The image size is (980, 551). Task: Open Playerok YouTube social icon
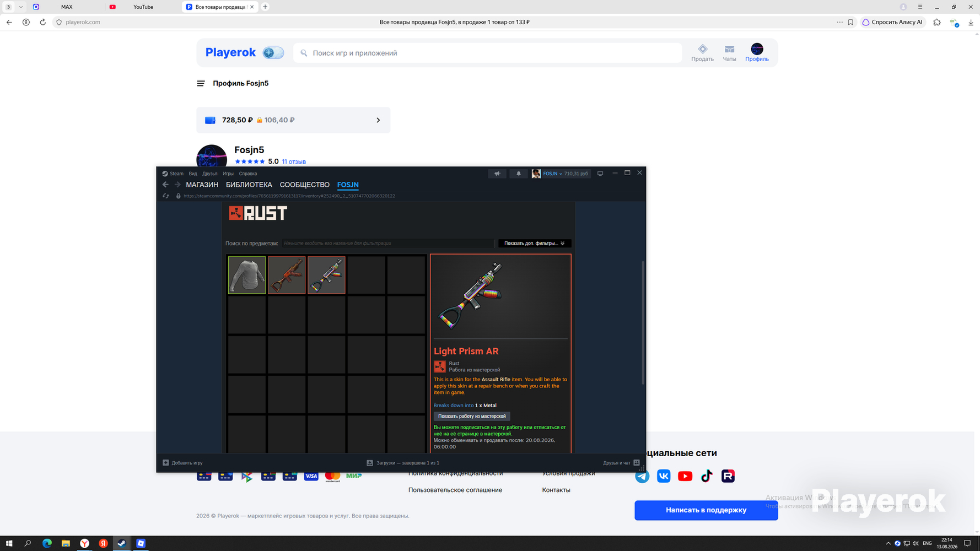pyautogui.click(x=685, y=476)
